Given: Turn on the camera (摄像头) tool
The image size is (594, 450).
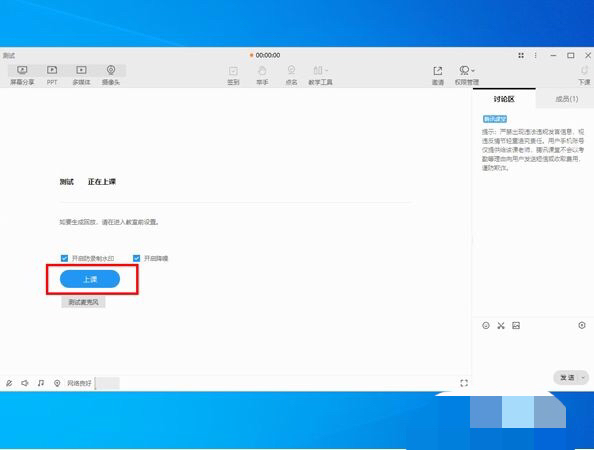Looking at the screenshot, I should tap(111, 75).
